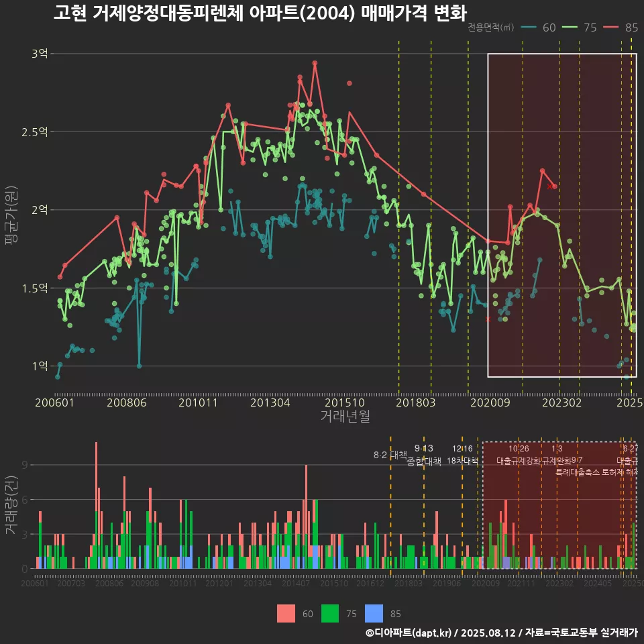The height and width of the screenshot is (644, 644).
Task: Click '201803' on the price chart x-axis
Action: pos(415,402)
